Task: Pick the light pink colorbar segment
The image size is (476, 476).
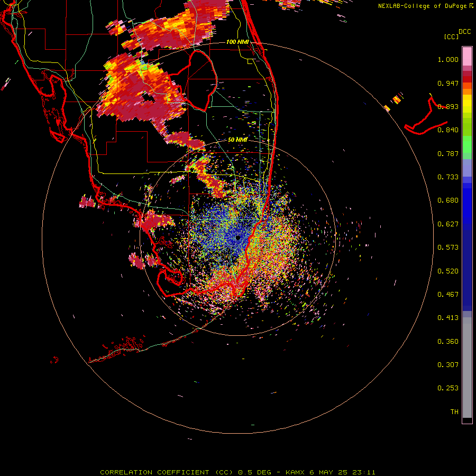Action: click(467, 57)
